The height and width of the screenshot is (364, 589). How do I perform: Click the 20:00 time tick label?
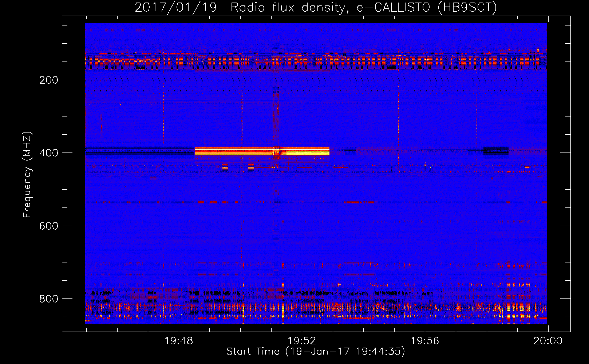pyautogui.click(x=548, y=341)
